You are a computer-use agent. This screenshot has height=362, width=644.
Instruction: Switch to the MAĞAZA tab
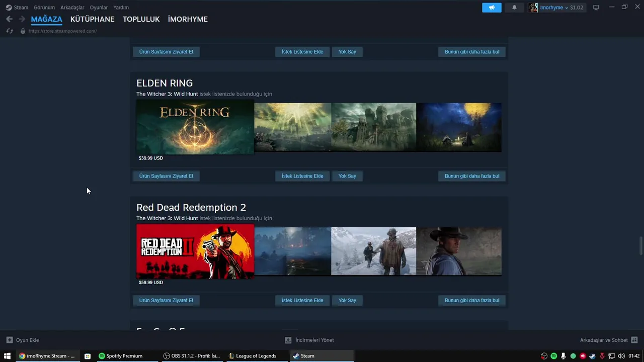(x=46, y=19)
